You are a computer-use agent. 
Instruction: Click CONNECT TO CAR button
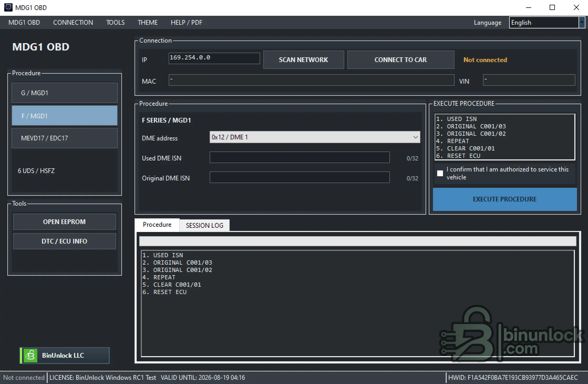[x=401, y=60]
